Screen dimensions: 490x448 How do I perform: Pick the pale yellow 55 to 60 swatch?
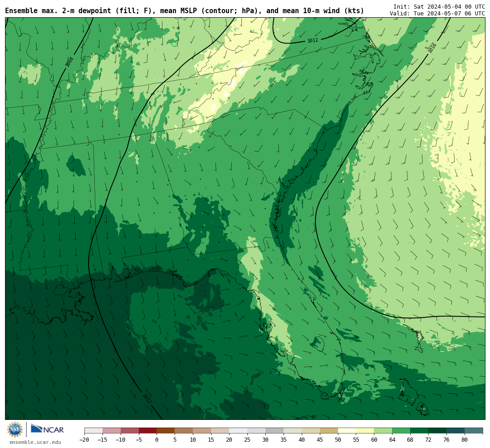365,431
